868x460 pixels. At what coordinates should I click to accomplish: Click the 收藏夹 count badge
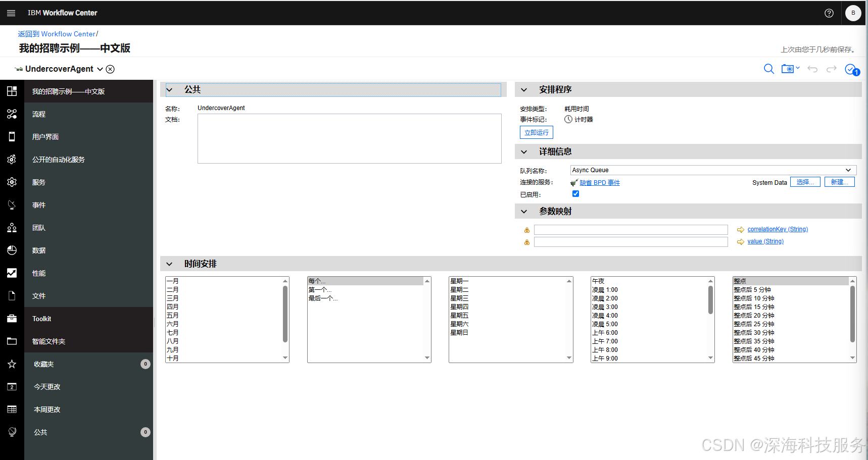[146, 364]
